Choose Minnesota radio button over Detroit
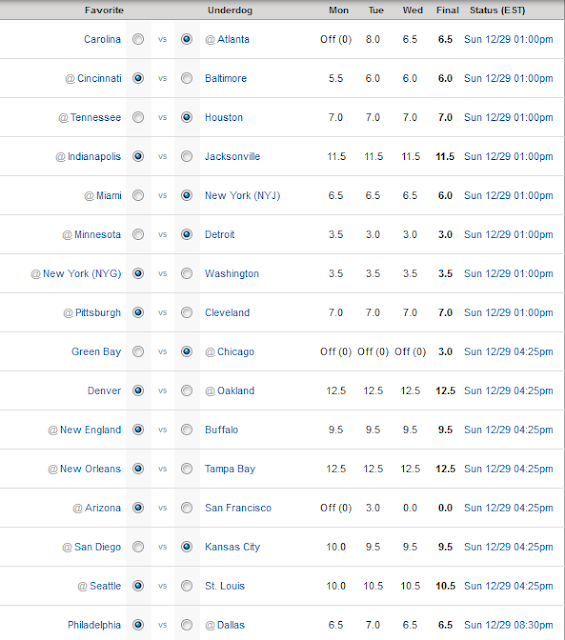This screenshot has height=640, width=565. click(x=138, y=234)
